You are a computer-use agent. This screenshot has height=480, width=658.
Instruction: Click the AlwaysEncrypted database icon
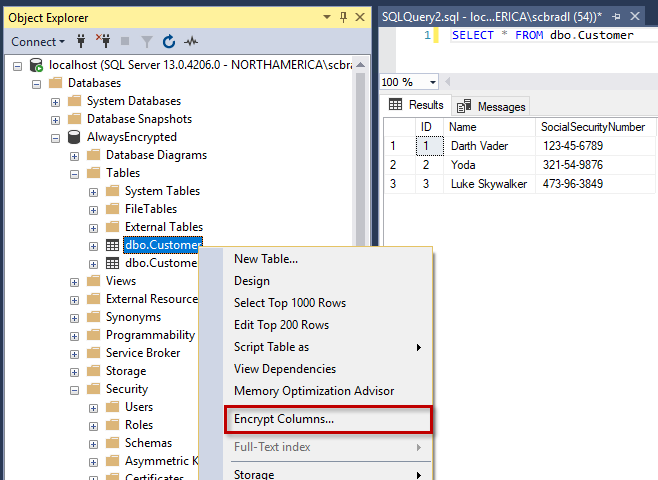tap(74, 137)
